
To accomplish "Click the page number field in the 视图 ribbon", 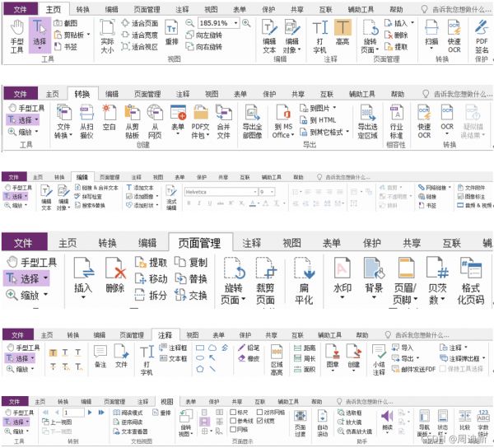I will 74,412.
